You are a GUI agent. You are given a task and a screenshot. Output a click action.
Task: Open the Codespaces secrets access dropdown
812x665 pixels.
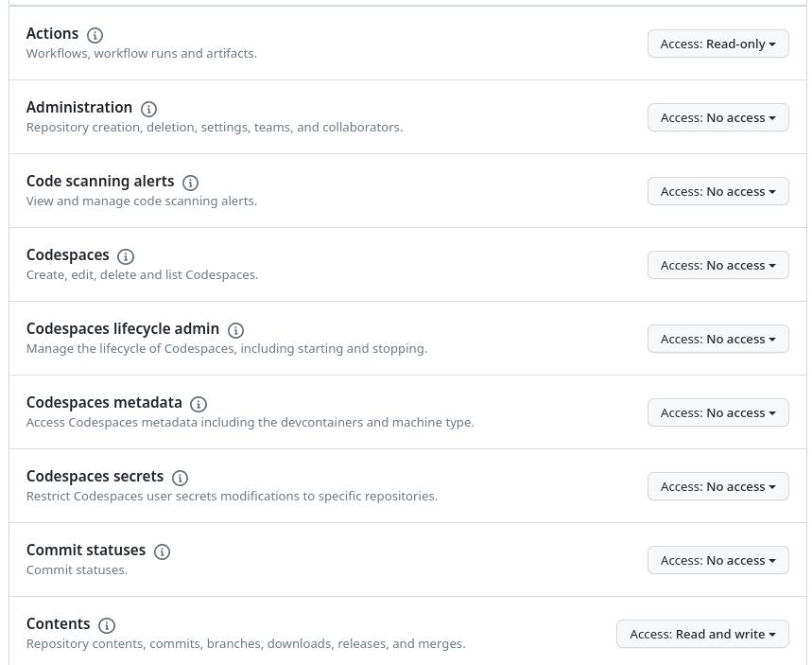[717, 486]
